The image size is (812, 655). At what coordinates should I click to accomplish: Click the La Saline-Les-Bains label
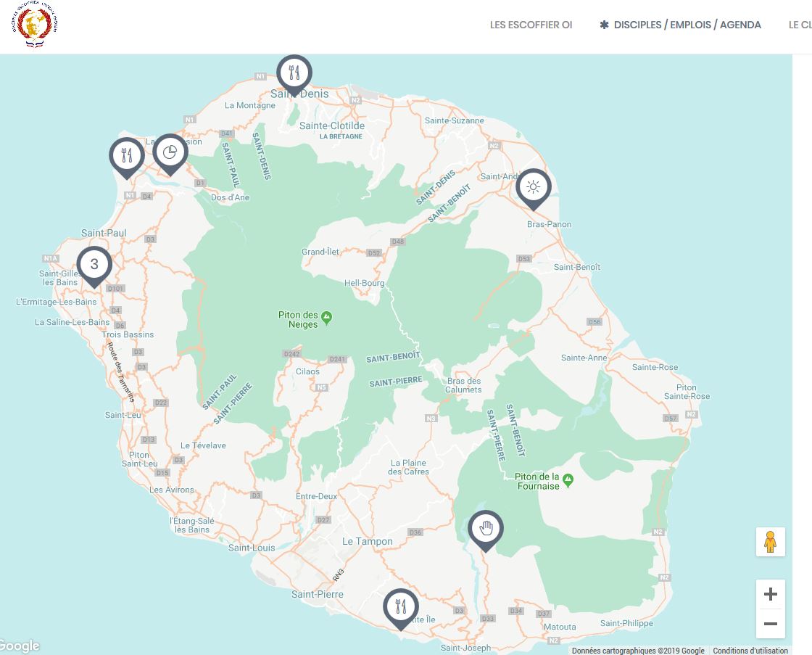click(72, 322)
